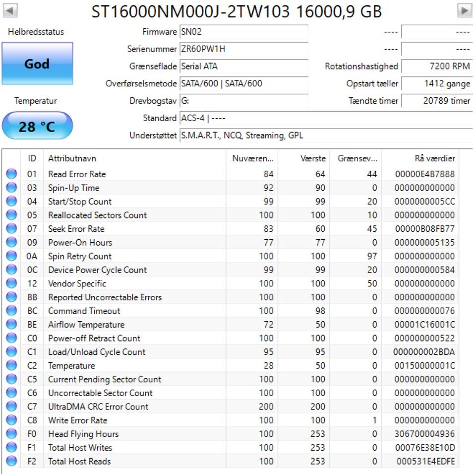Click the Rotationshastighed field 7200 RPM
Screen dimensions: 476x474
click(x=436, y=66)
